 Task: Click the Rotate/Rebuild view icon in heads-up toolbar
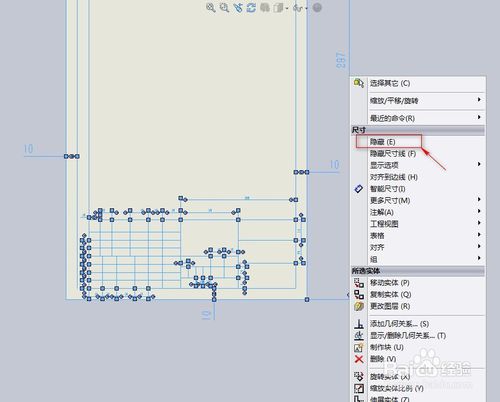coord(251,8)
